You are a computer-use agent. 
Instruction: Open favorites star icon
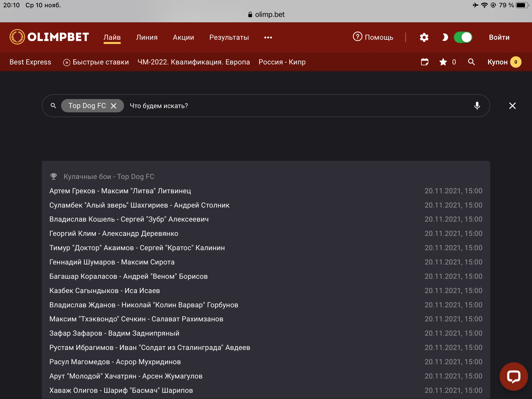pos(443,62)
